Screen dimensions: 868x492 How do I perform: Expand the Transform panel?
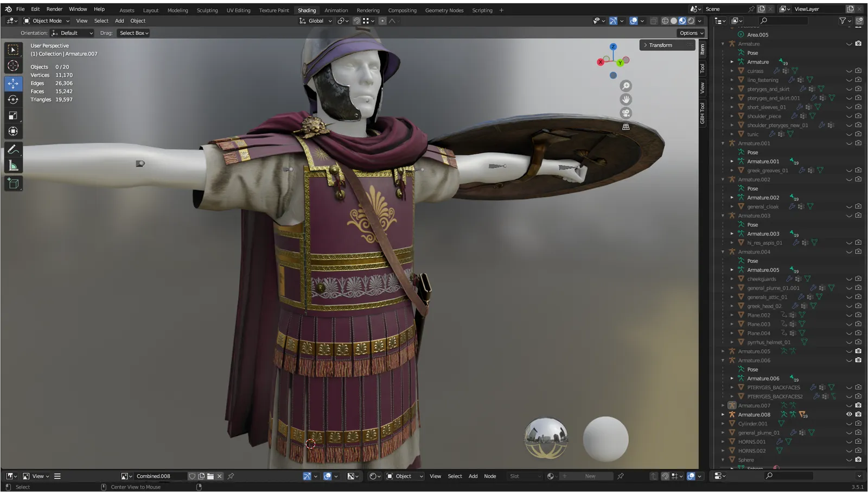point(667,45)
